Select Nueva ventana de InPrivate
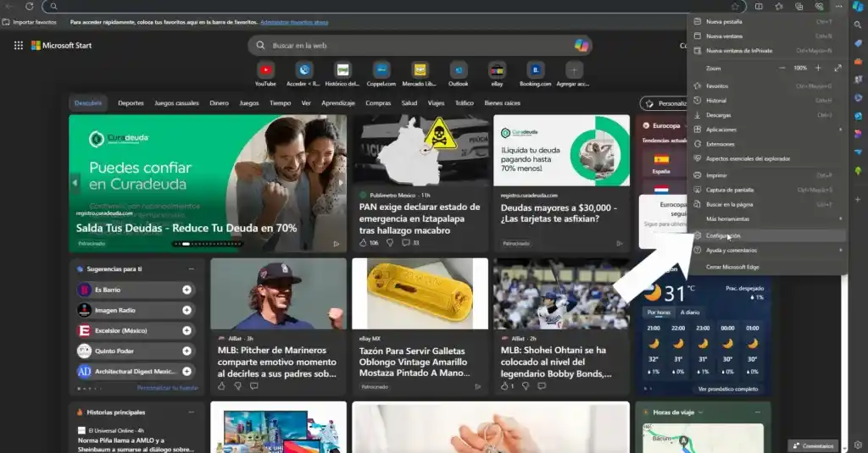868x453 pixels. [x=766, y=50]
